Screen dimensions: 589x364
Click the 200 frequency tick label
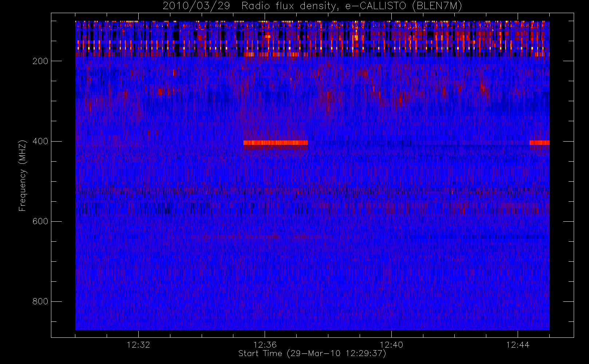40,61
